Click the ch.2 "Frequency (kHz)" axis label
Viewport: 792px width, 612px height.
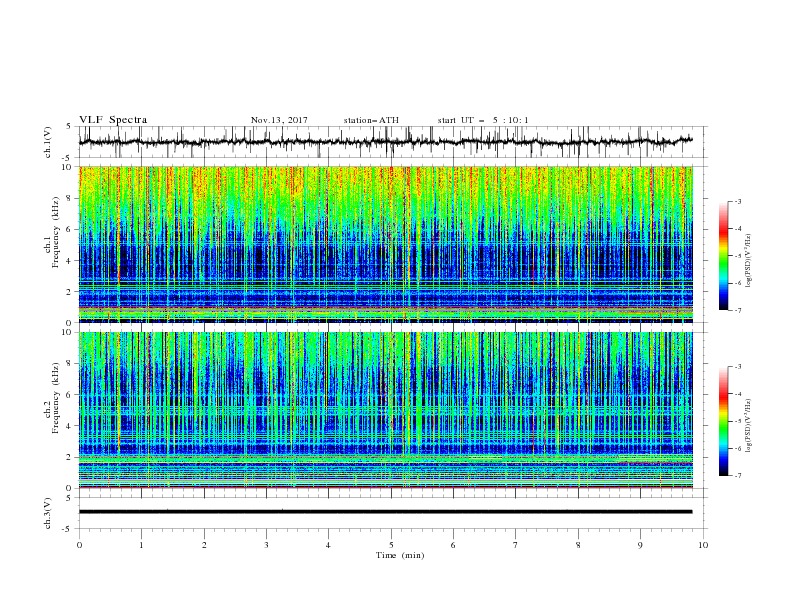click(56, 398)
